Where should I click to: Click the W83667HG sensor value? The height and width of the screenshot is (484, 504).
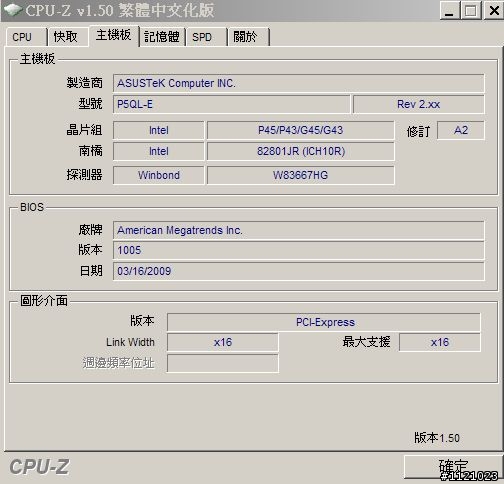tap(300, 175)
